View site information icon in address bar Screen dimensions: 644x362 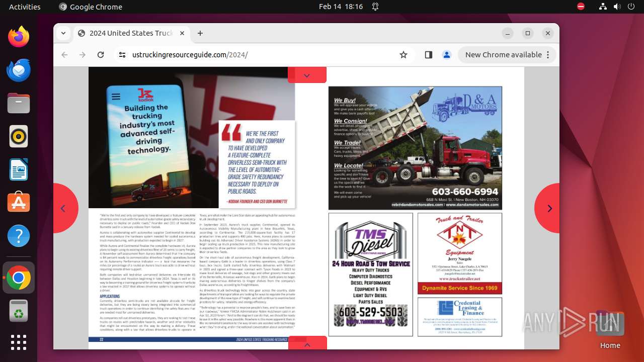pos(122,55)
